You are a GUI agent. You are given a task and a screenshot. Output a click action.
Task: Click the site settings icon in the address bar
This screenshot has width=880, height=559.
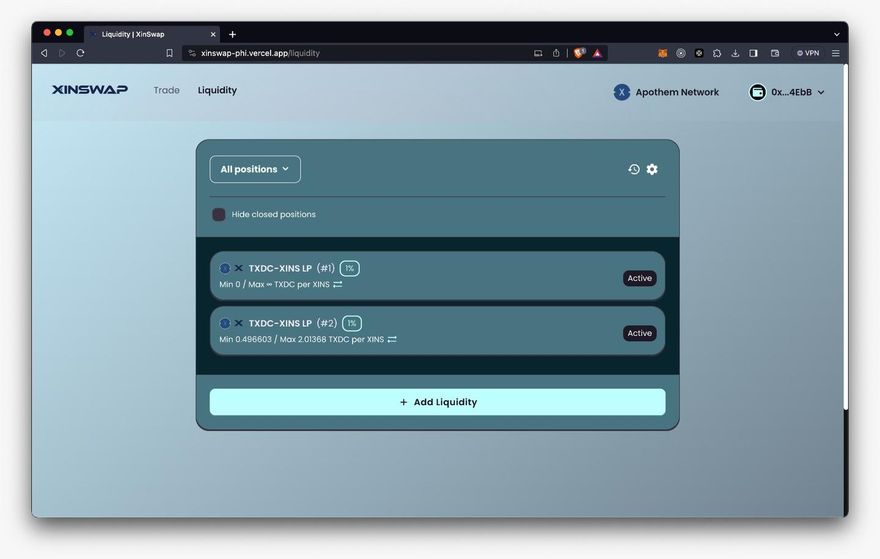point(192,53)
